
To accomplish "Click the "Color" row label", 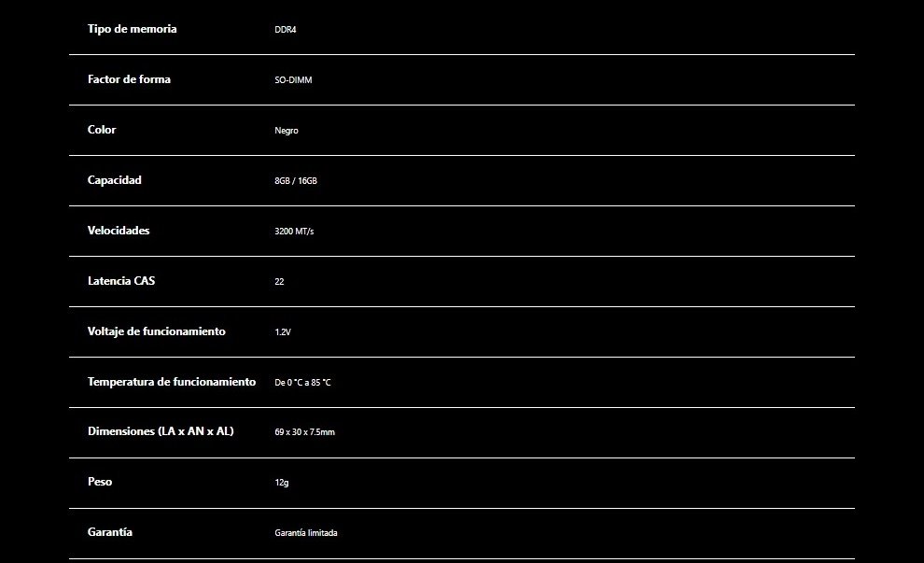I will [x=102, y=130].
